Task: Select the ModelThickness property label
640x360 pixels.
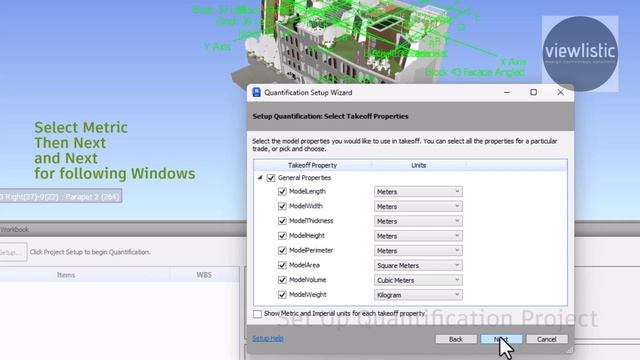Action: click(x=311, y=221)
